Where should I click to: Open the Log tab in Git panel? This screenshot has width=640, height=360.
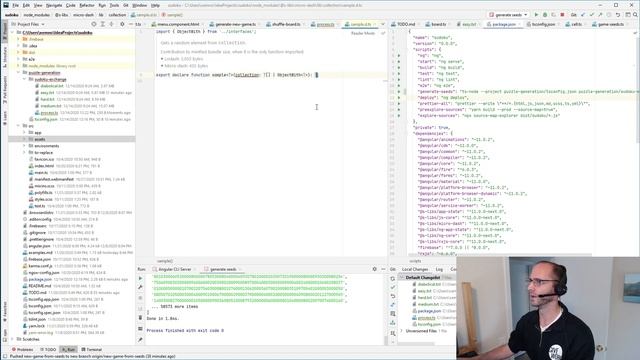pos(439,269)
